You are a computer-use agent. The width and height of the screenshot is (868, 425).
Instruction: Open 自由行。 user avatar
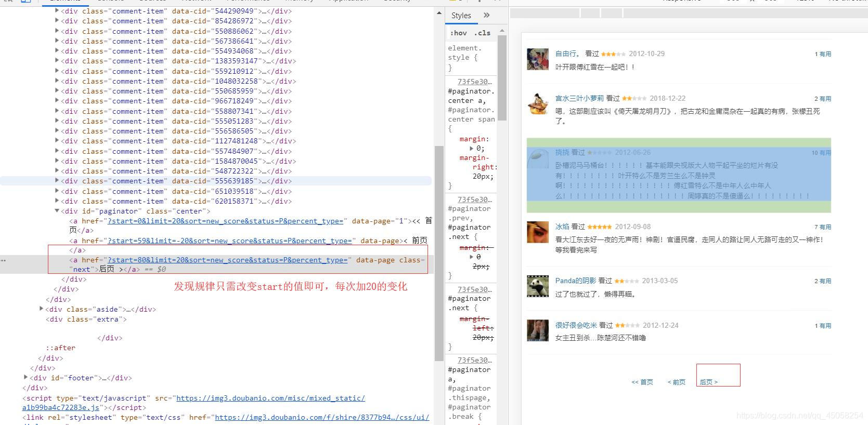click(538, 59)
